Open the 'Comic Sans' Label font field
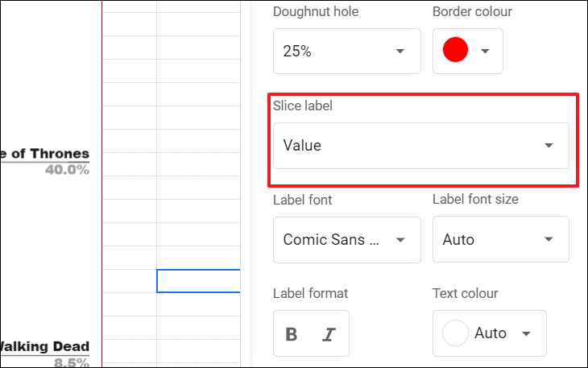This screenshot has width=588, height=368. [333, 240]
